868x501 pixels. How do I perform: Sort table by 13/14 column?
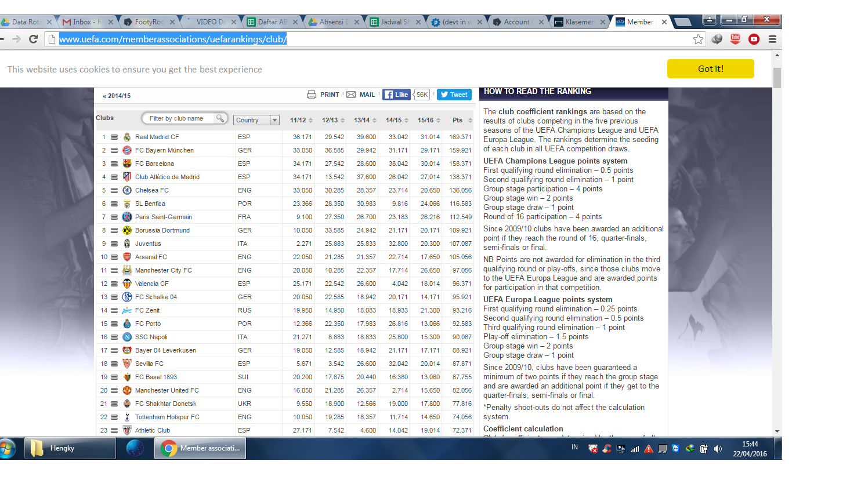(365, 120)
